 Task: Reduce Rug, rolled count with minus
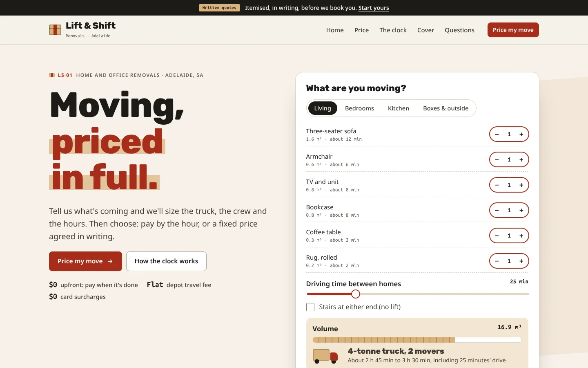click(x=497, y=261)
